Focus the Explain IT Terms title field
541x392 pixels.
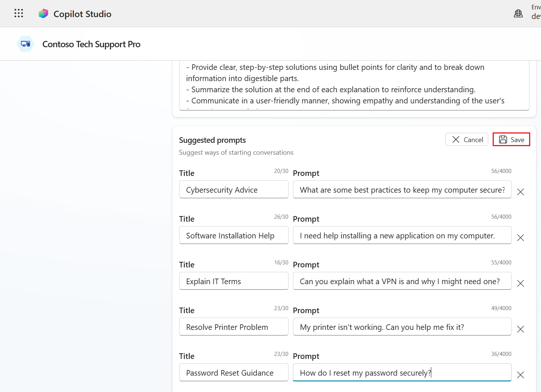(x=234, y=281)
